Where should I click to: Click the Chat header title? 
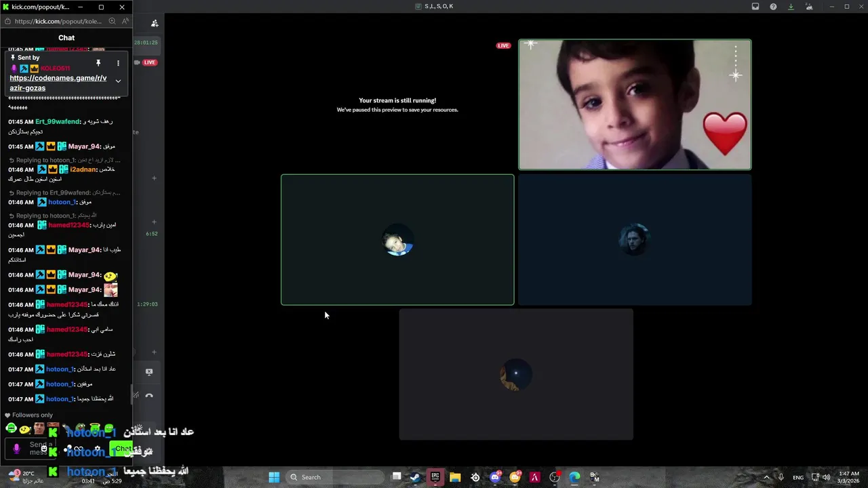pyautogui.click(x=66, y=38)
